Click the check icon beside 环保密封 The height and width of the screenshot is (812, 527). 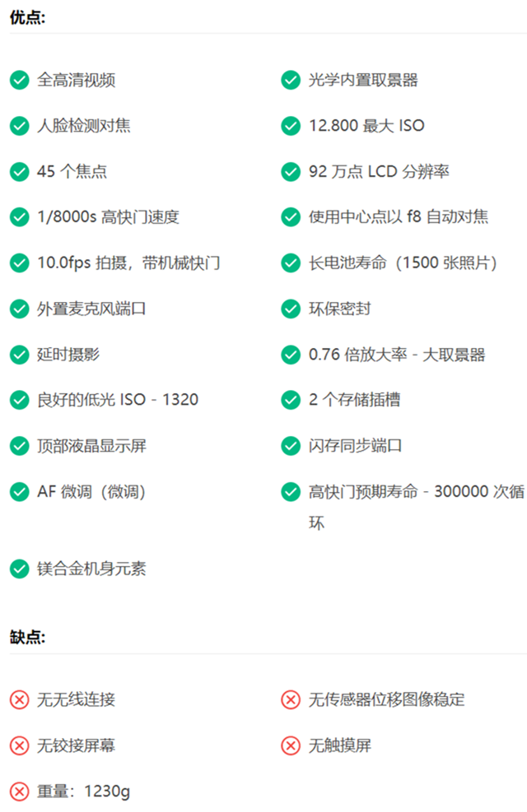(x=291, y=309)
